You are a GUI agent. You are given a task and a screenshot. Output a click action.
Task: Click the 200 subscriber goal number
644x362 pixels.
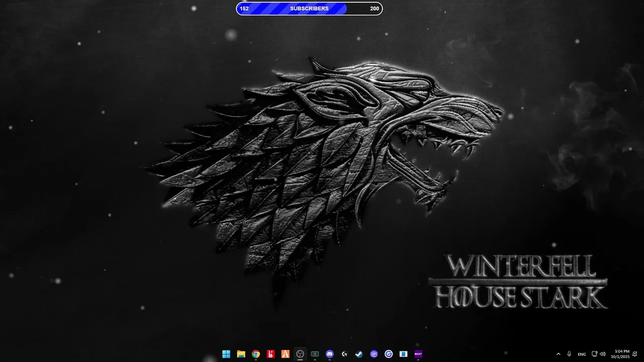pyautogui.click(x=374, y=9)
